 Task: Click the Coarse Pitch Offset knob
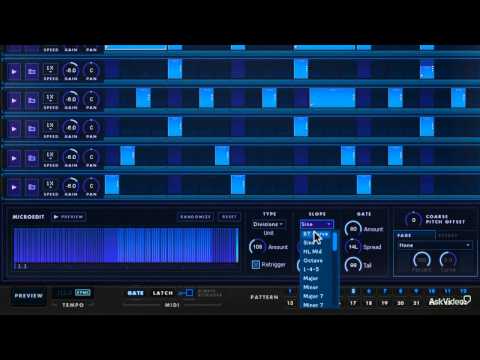click(x=413, y=220)
